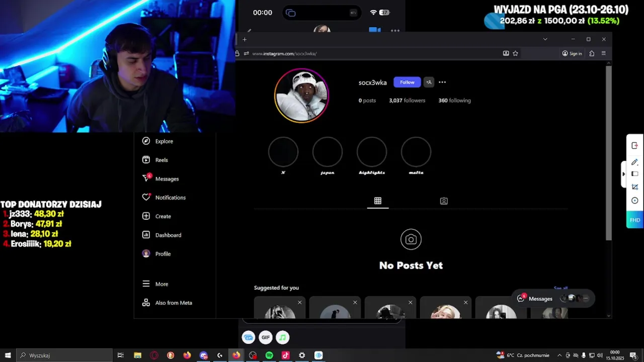Open File Explorer from the taskbar
The width and height of the screenshot is (644, 362).
point(137,355)
